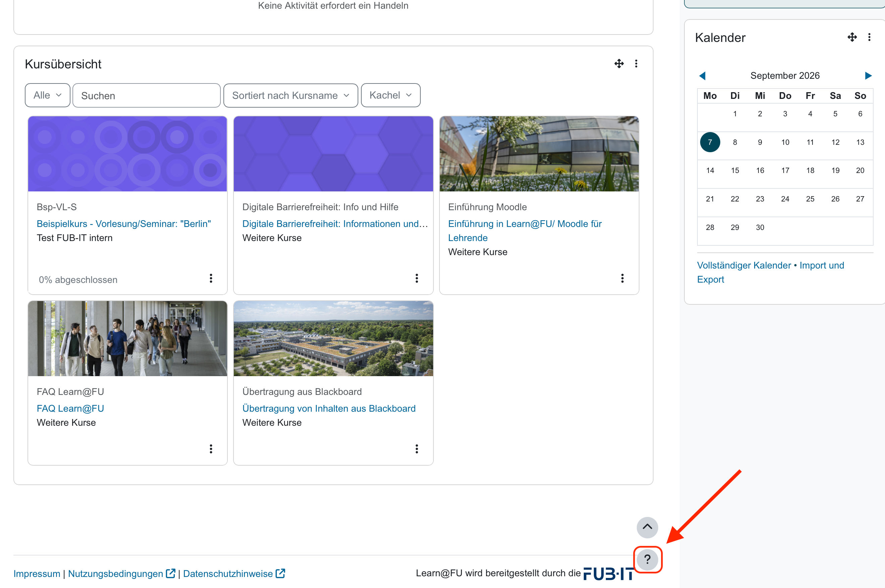Click external link icon beside Nutzungsbedingungen
The width and height of the screenshot is (885, 588).
coord(171,573)
